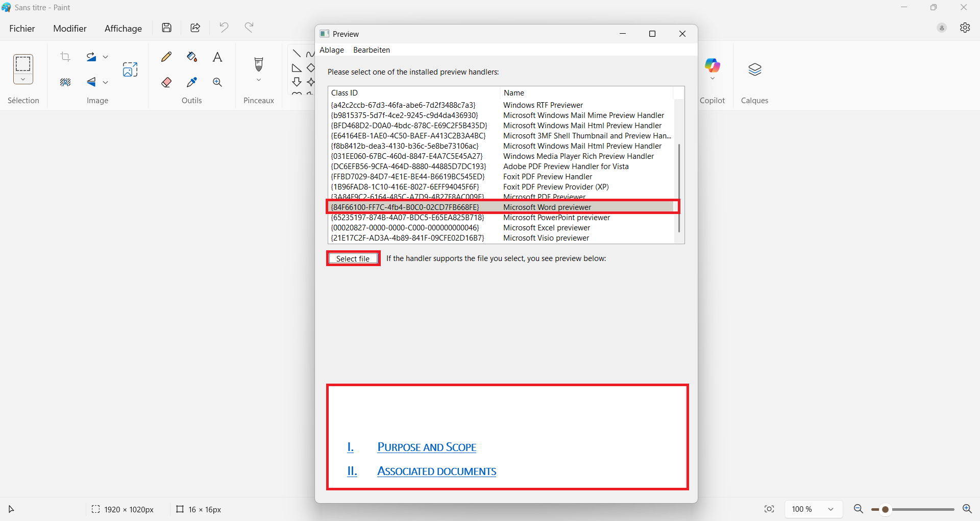Screen dimensions: 980x521
Task: Expand the Pinceaux brush type dropdown
Action: pos(259,80)
